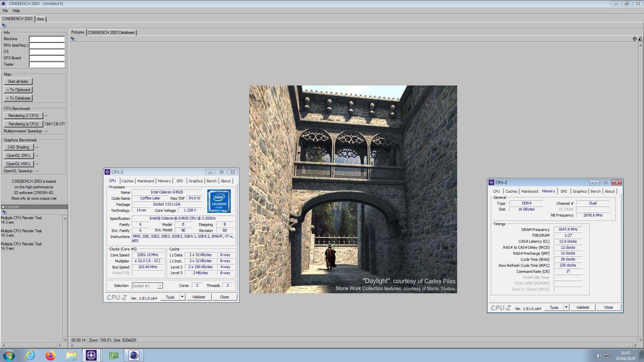
Task: Click Close button in left CPU-Z window
Action: (x=224, y=297)
